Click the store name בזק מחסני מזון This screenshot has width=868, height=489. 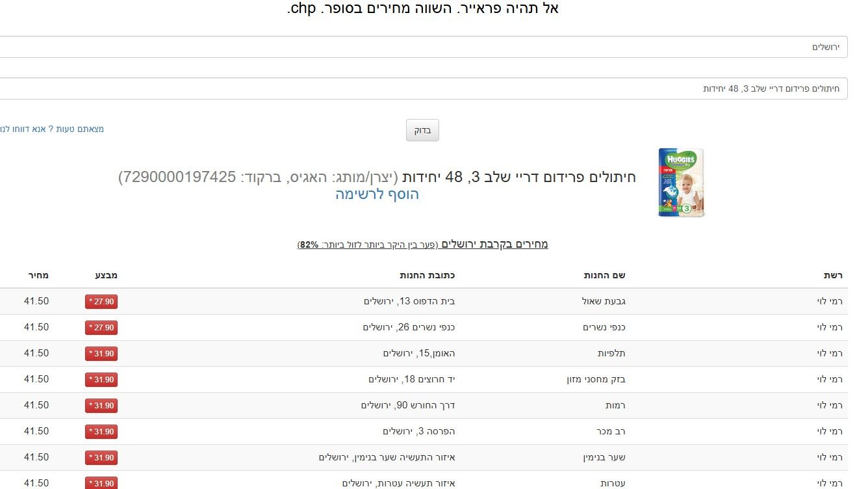click(x=596, y=379)
